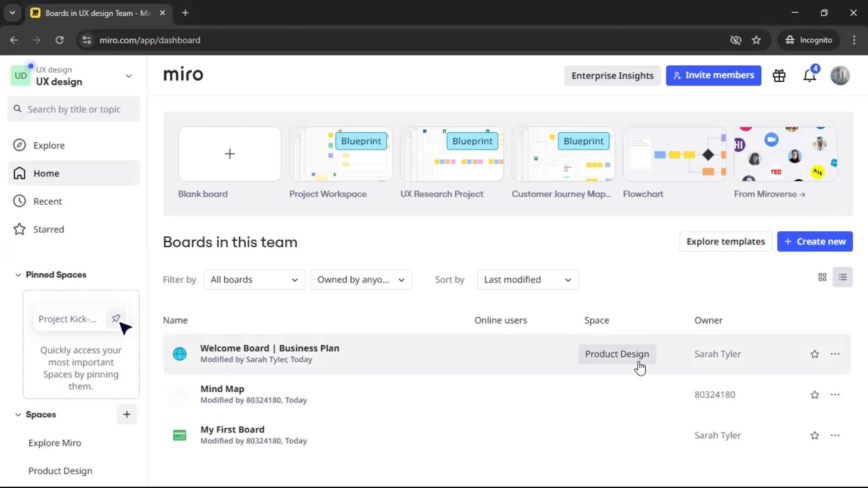This screenshot has height=488, width=868.
Task: Open the tab search dropdown
Action: pyautogui.click(x=12, y=13)
